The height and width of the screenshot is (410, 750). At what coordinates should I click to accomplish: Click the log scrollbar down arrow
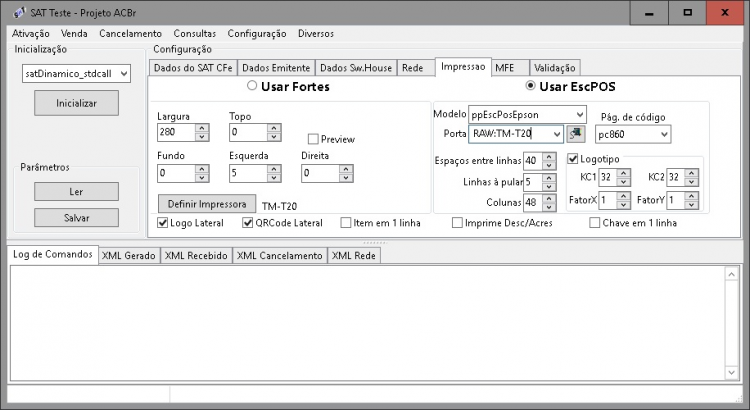point(731,372)
